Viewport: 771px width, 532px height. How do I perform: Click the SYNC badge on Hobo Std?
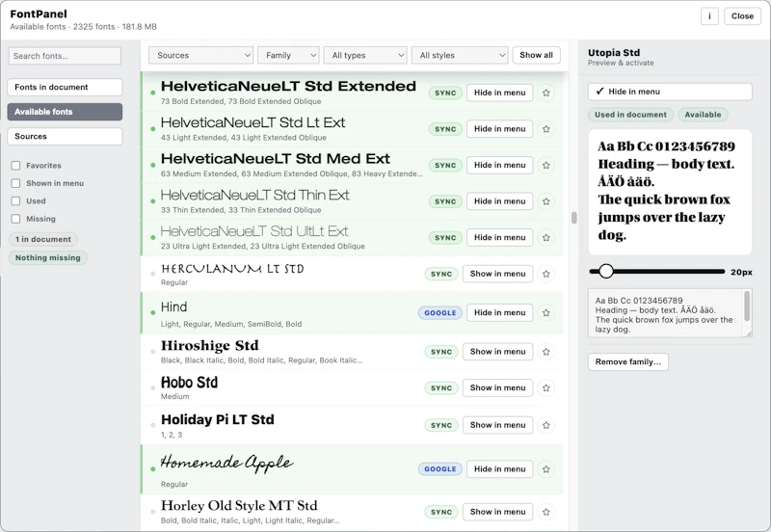click(441, 388)
